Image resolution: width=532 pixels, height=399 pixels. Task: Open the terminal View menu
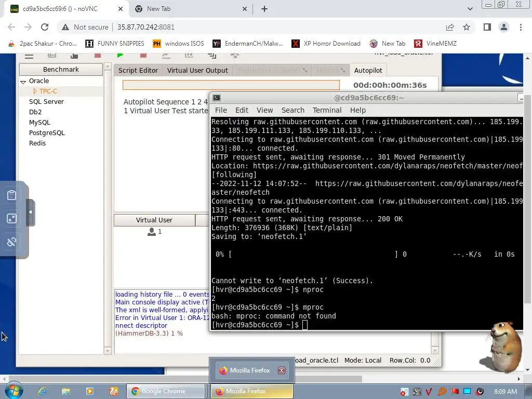[264, 110]
